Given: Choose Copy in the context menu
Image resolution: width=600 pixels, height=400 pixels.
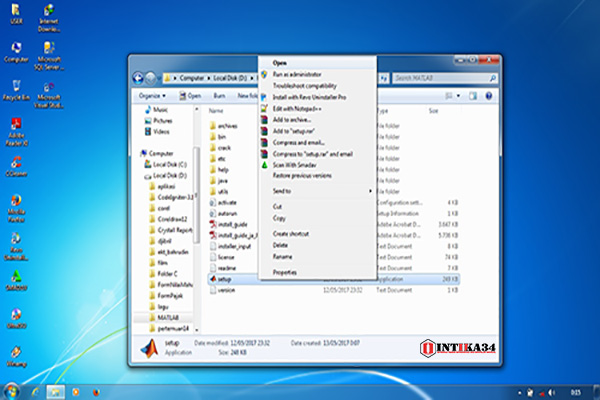Looking at the screenshot, I should pos(318,218).
